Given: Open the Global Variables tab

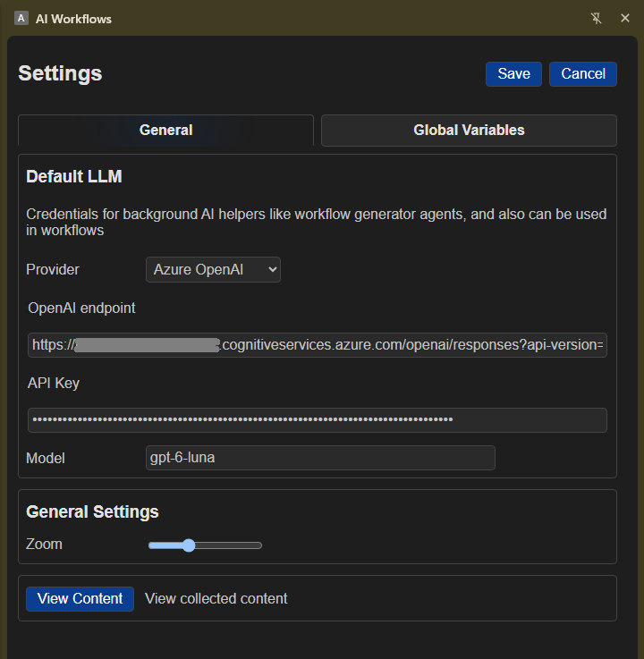Looking at the screenshot, I should pos(469,131).
